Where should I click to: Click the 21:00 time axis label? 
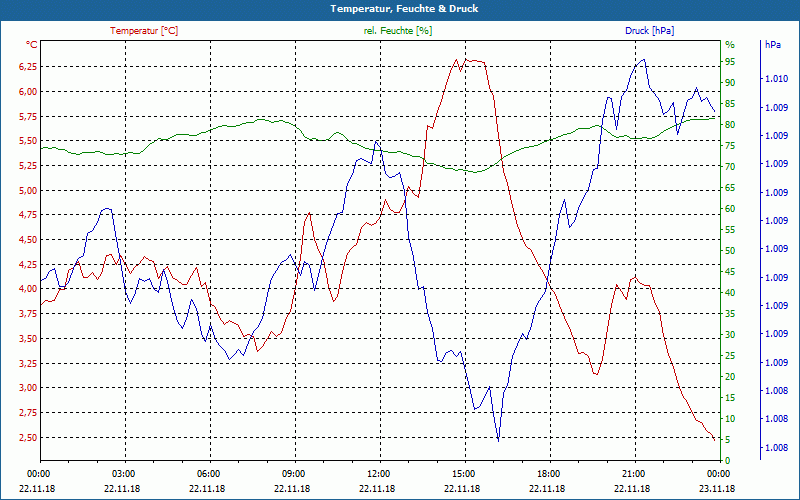633,473
